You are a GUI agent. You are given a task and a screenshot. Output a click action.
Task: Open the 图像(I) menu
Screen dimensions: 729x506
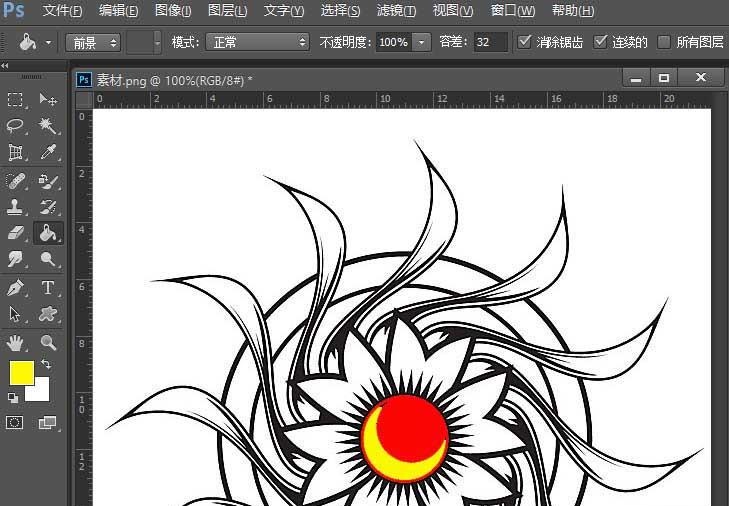tap(173, 10)
